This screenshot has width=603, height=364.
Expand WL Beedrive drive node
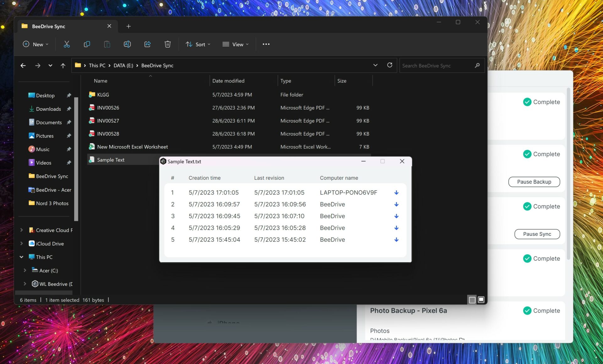pyautogui.click(x=25, y=284)
